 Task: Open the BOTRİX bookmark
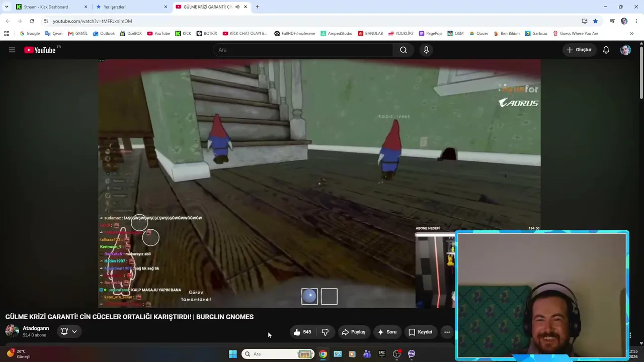[x=207, y=34]
